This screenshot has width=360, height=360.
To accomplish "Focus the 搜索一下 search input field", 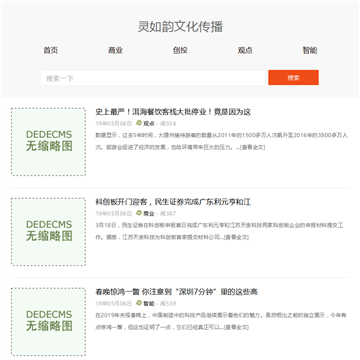I will tap(153, 78).
